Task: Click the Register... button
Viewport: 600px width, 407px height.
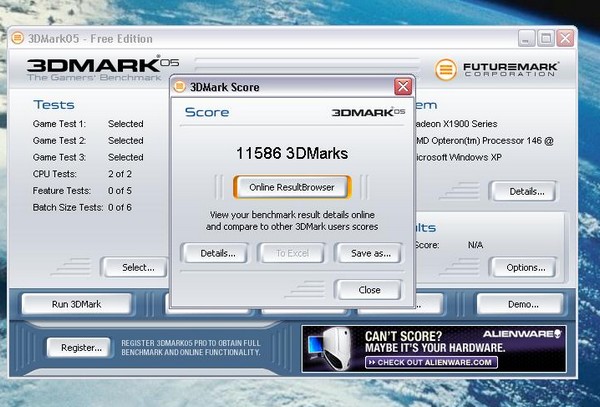Action: point(80,348)
